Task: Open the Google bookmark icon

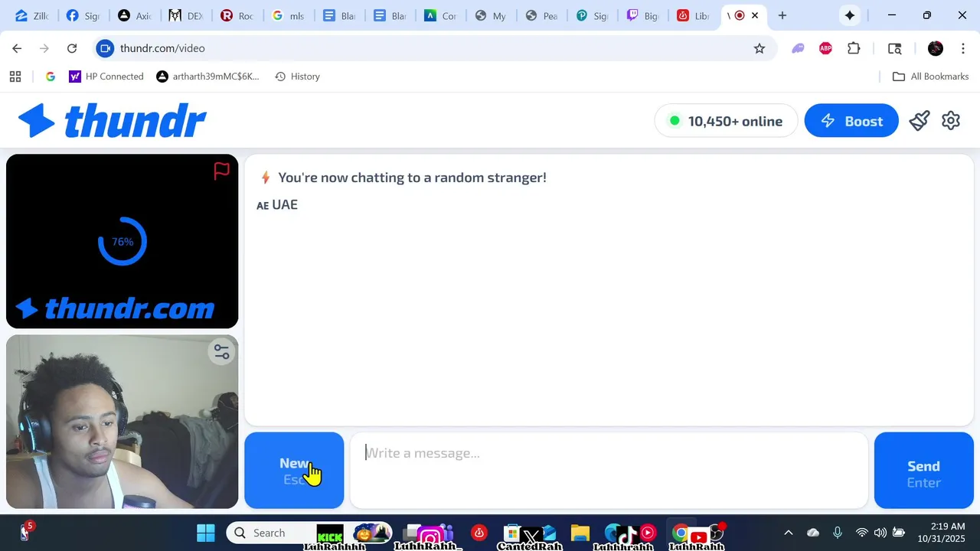Action: (x=51, y=77)
